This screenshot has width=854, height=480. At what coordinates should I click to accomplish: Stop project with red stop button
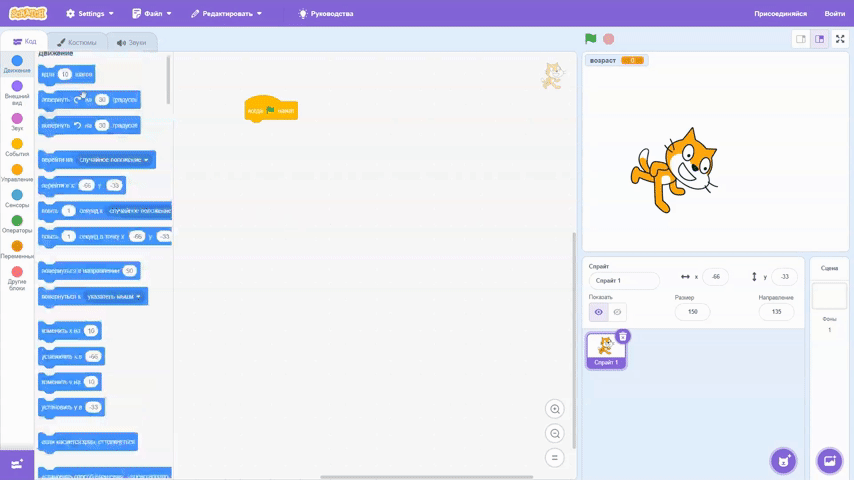pos(608,39)
